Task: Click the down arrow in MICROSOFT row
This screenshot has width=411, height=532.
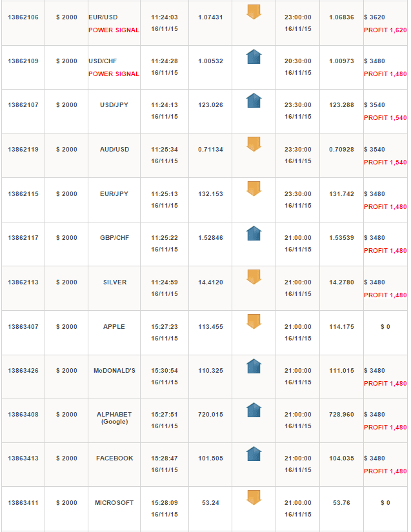Action: [254, 498]
